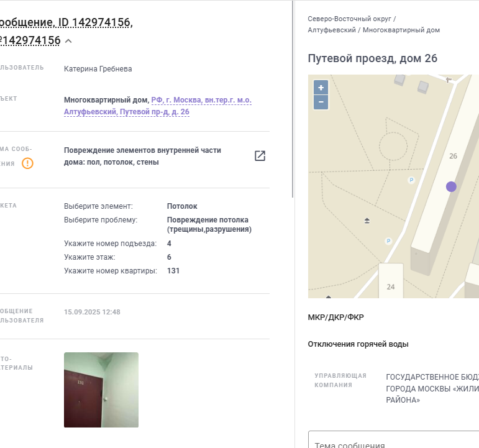This screenshot has height=448, width=479.
Task: Collapse the message header chevron
Action: pyautogui.click(x=68, y=41)
